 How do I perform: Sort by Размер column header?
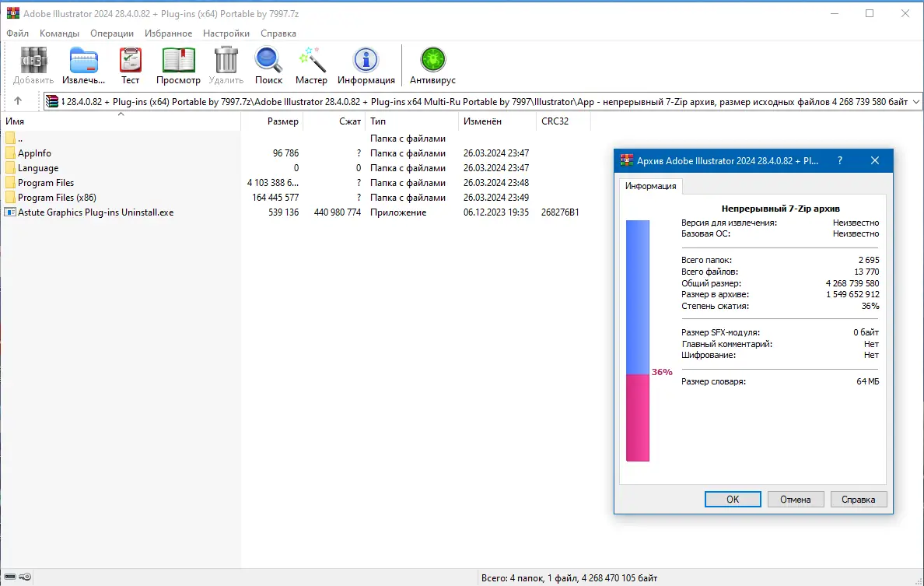tap(272, 121)
